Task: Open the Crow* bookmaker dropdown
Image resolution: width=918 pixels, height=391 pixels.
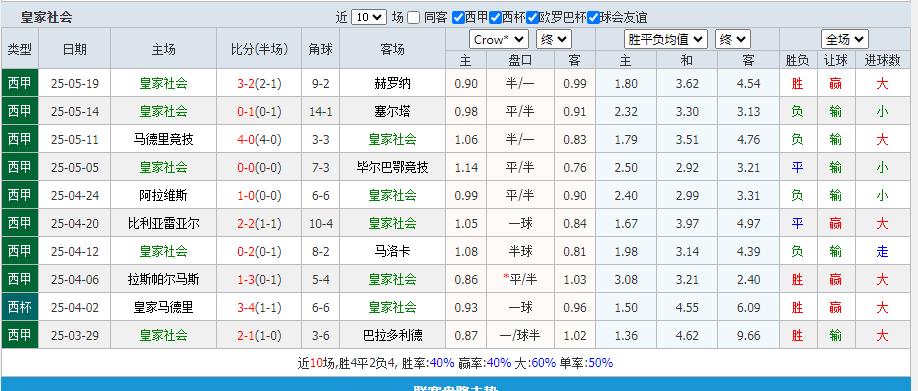Action: click(499, 39)
